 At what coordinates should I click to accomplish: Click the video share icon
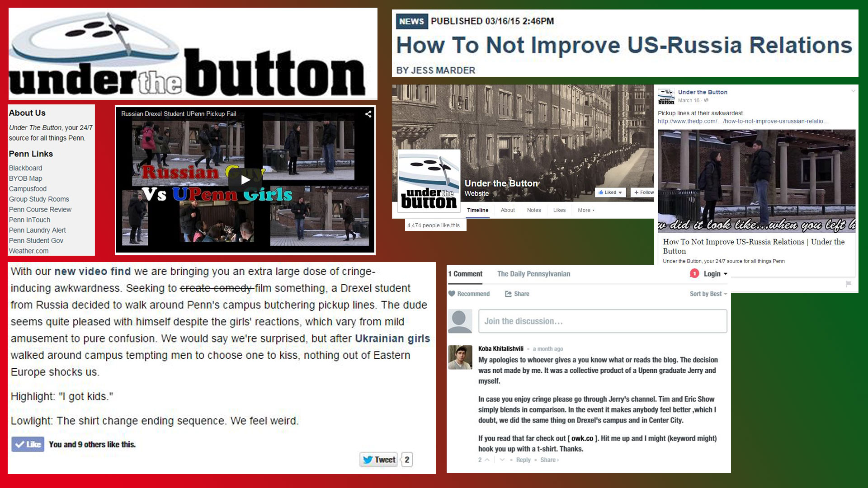(368, 114)
